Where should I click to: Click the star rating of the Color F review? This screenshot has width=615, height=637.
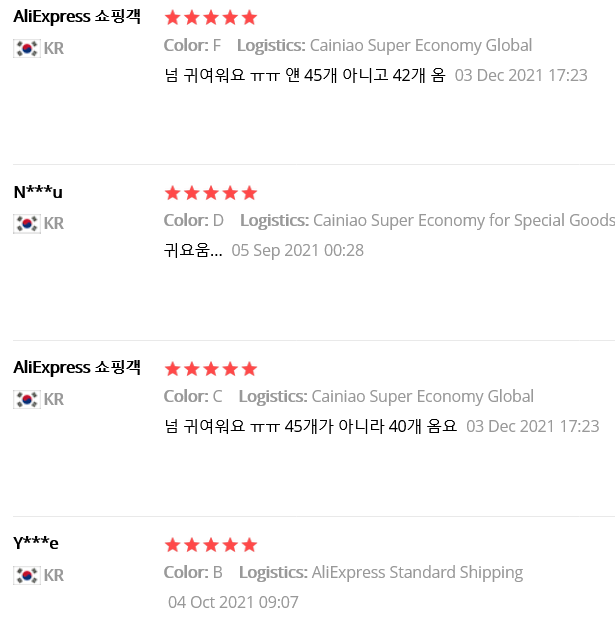pos(211,18)
